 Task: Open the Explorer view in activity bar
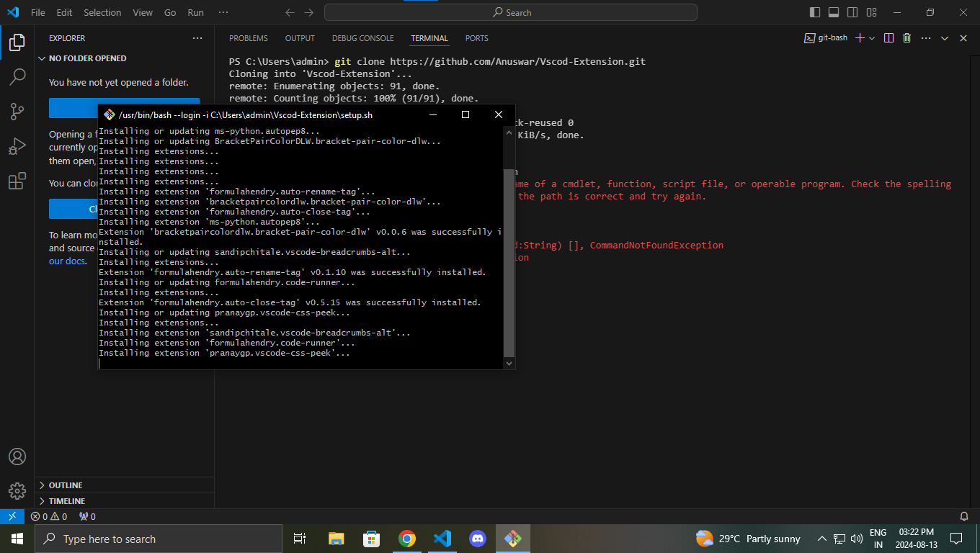[x=17, y=42]
